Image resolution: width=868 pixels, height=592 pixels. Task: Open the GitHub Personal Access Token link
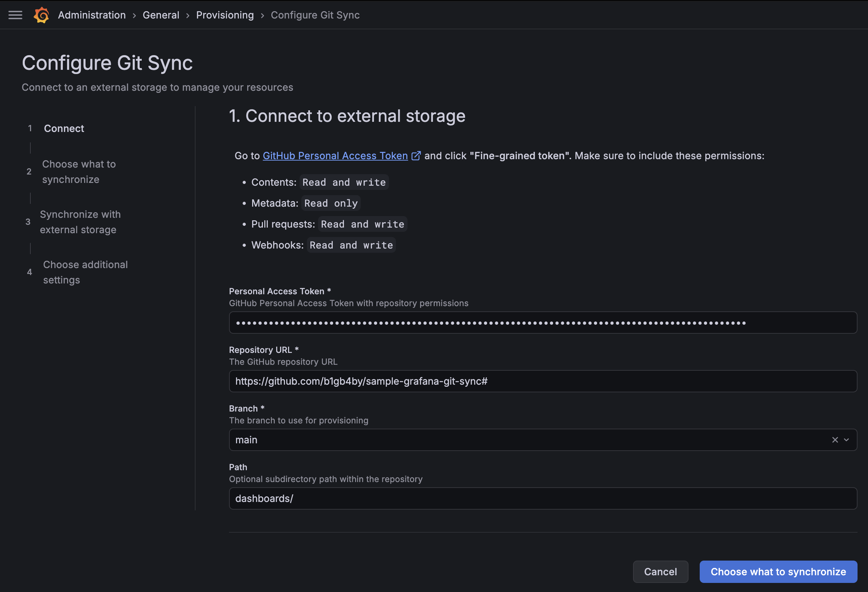click(335, 156)
